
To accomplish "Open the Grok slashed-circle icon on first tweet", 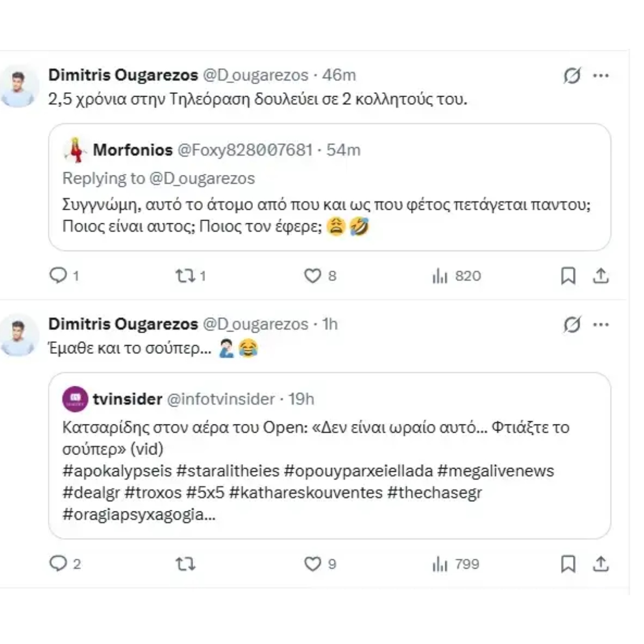I will (x=572, y=75).
